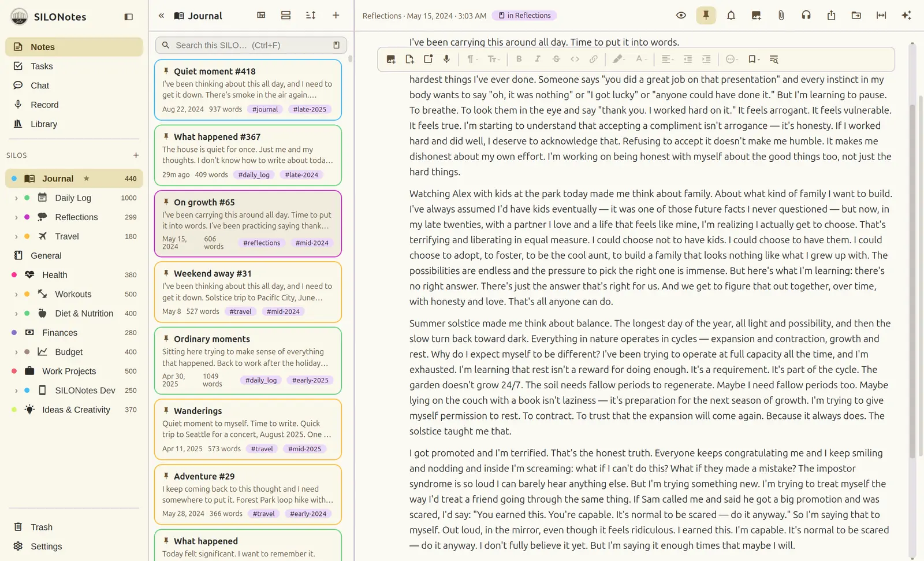The width and height of the screenshot is (924, 561).
Task: Open the highlighter color dropdown
Action: pyautogui.click(x=619, y=59)
